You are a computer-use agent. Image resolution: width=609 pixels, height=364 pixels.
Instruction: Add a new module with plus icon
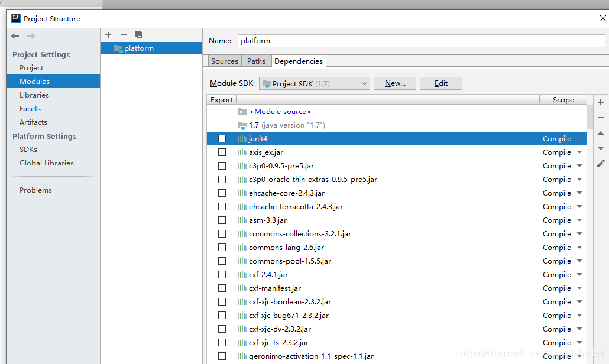[x=108, y=35]
